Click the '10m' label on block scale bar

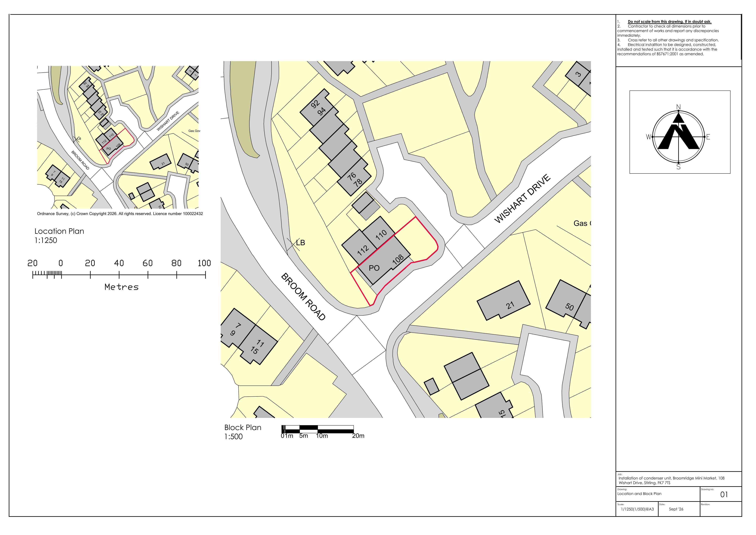tap(322, 436)
